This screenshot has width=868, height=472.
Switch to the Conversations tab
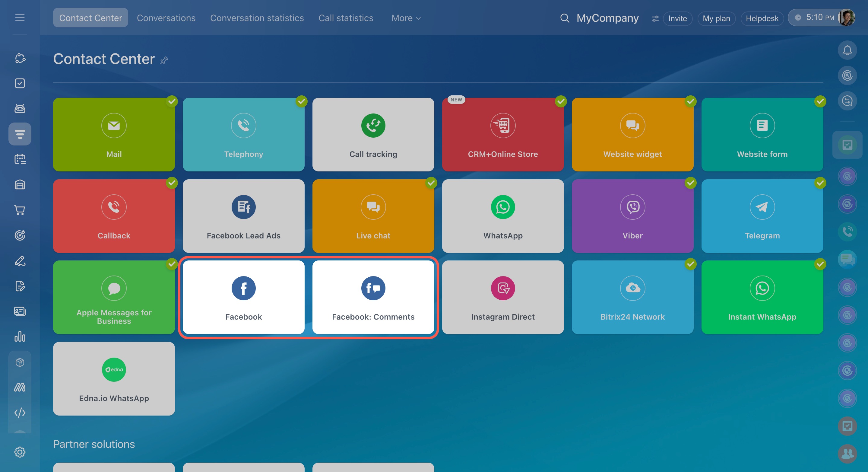(x=166, y=18)
